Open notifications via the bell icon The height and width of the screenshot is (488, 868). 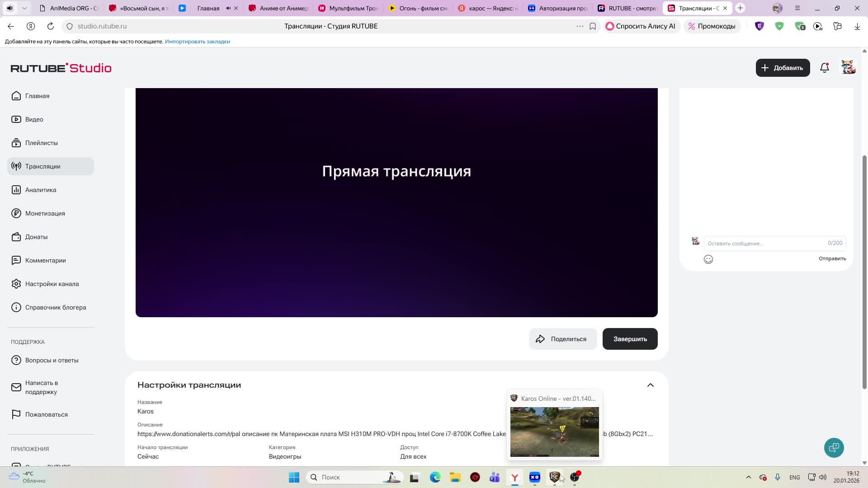[825, 67]
